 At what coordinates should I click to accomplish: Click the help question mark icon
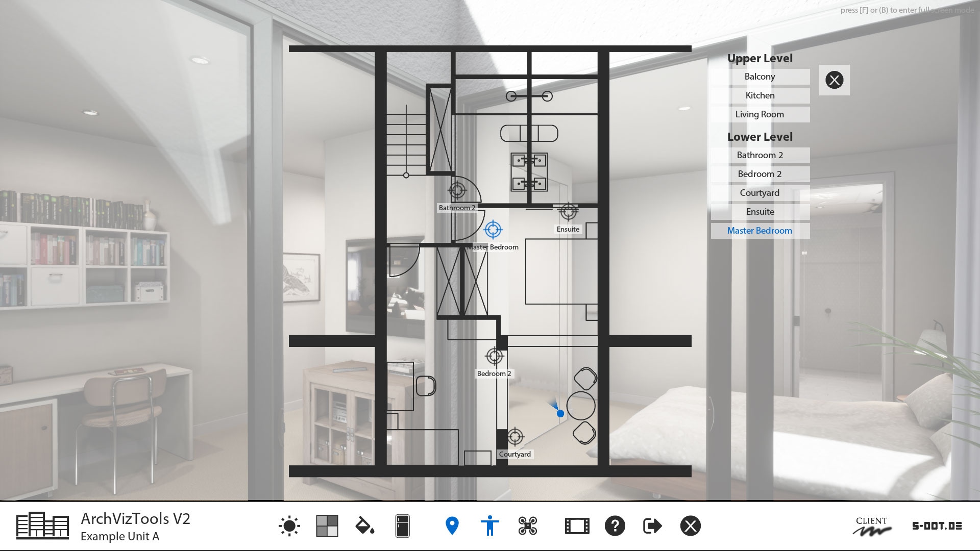(x=614, y=526)
